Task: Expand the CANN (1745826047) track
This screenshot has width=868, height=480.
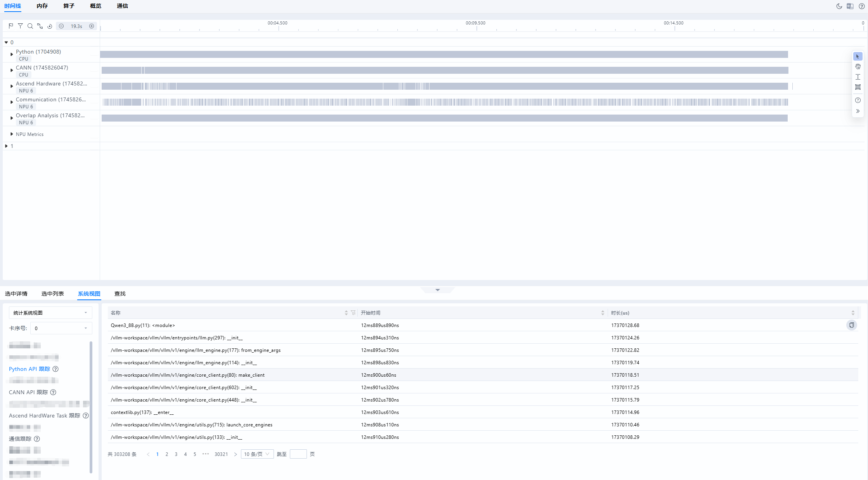Action: click(12, 70)
